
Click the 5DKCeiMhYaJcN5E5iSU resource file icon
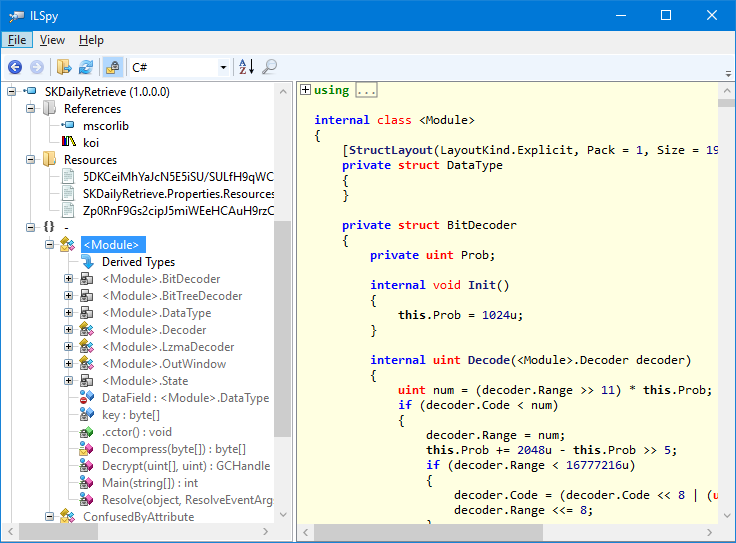click(x=68, y=176)
